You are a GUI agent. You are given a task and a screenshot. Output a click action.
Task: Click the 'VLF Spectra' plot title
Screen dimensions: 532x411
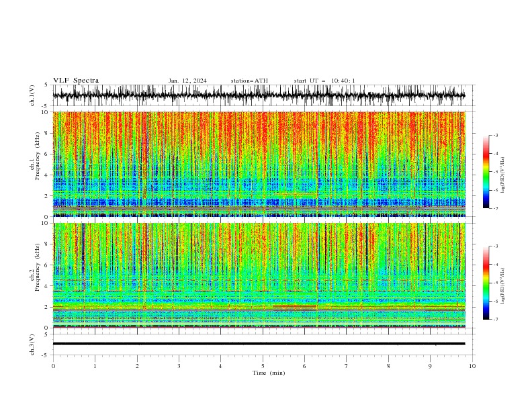point(76,81)
